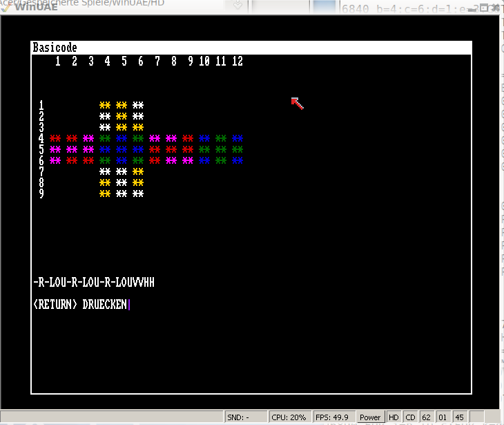Click the floppy drive indicator showing 01

[443, 417]
